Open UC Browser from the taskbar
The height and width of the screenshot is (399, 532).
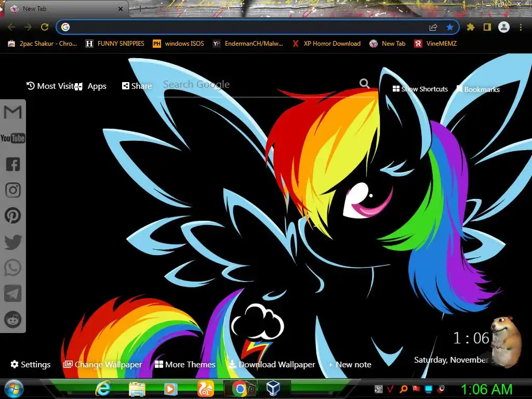point(205,389)
